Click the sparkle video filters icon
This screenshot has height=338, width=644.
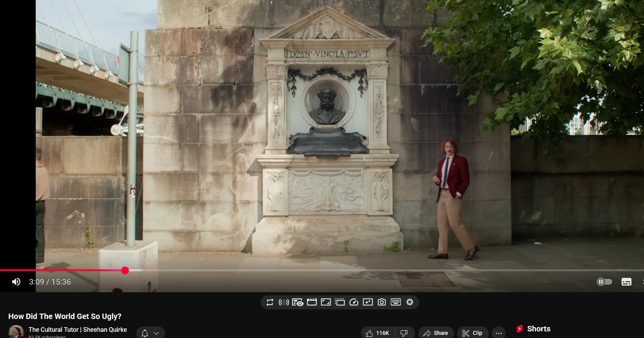(x=368, y=302)
